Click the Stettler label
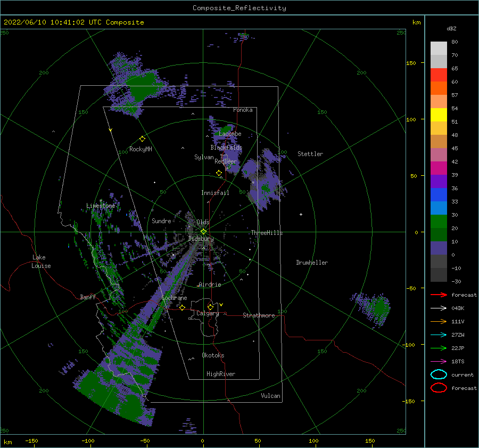 [310, 154]
